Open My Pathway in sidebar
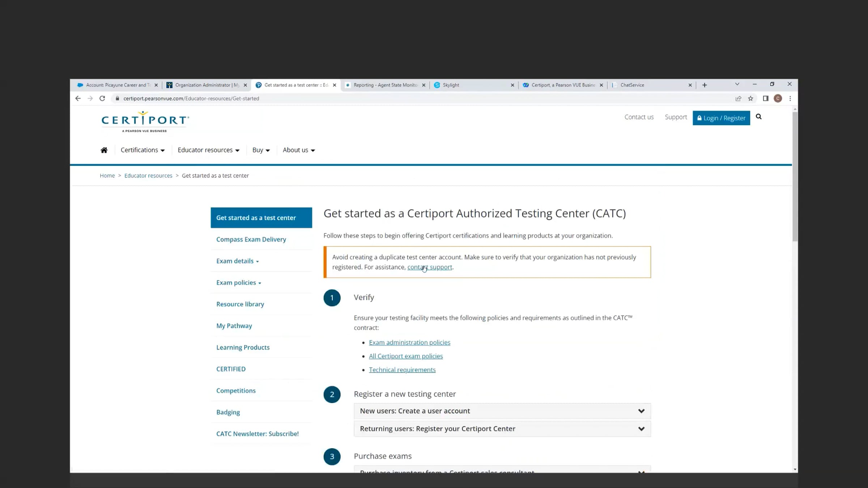Image resolution: width=868 pixels, height=488 pixels. pos(234,326)
